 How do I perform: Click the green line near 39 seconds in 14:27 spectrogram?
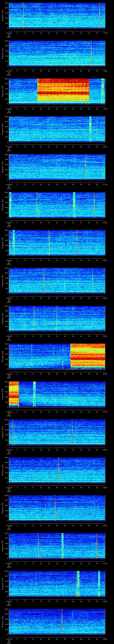click(x=72, y=432)
